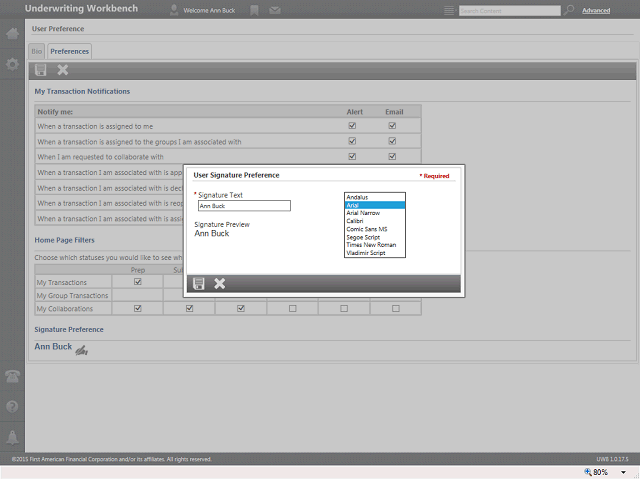Click the list menu icon near search
This screenshot has height=480, width=640.
[x=449, y=11]
